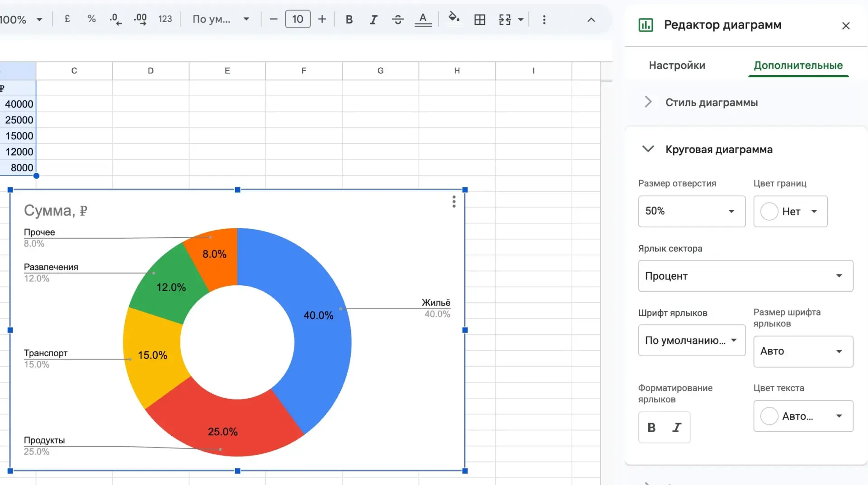Merge cells icon
This screenshot has height=485, width=868.
click(x=505, y=19)
